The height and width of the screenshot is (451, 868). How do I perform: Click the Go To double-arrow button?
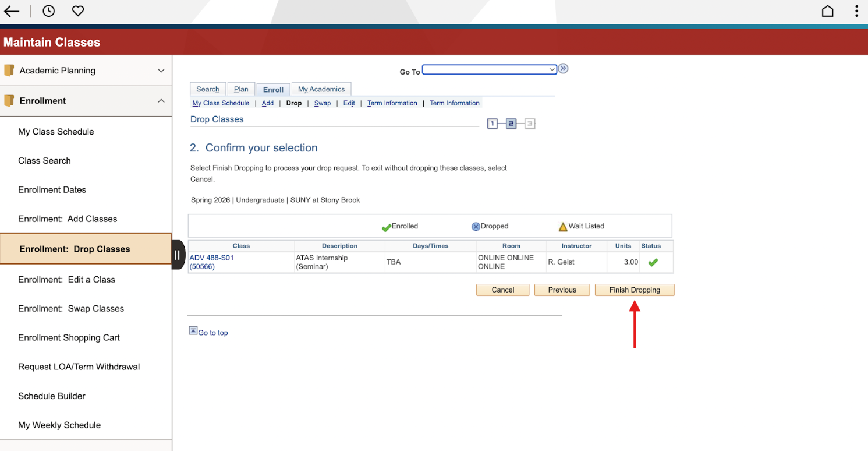[563, 69]
